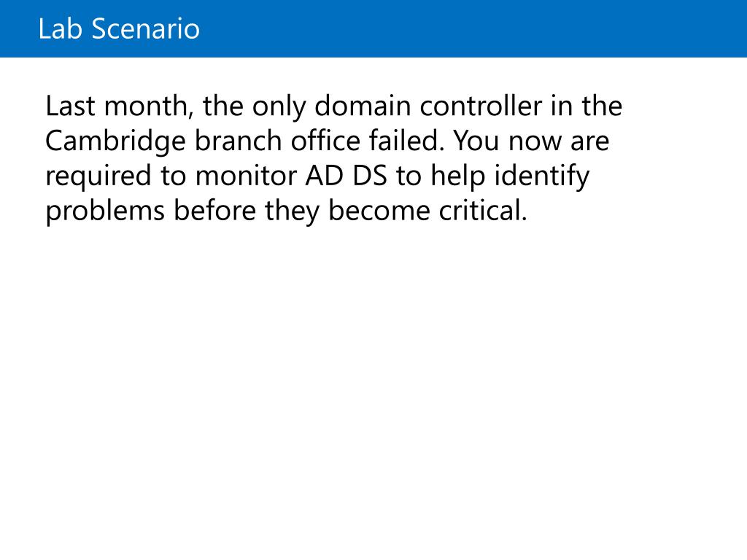Click the blue header banner's empty area
Screen dimensions: 747x560
474,29
